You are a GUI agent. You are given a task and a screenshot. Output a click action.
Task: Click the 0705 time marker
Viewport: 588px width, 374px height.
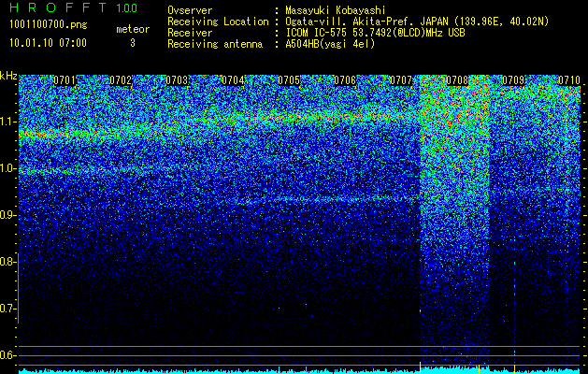[289, 80]
